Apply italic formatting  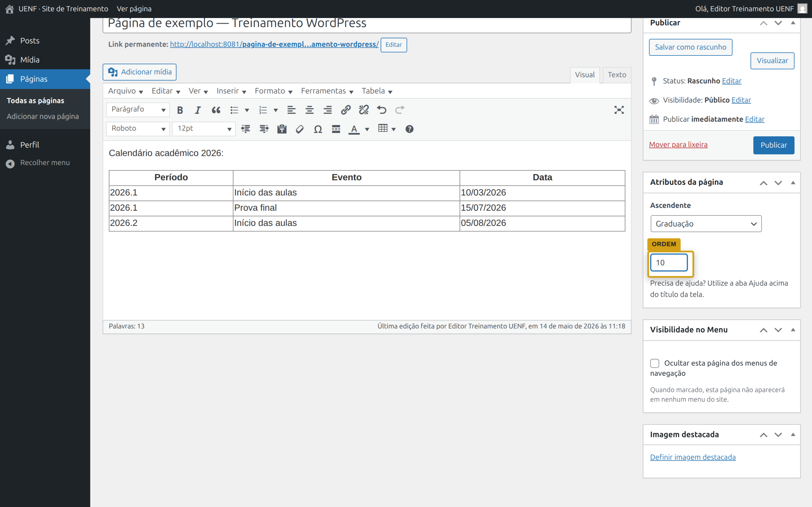[x=198, y=110]
